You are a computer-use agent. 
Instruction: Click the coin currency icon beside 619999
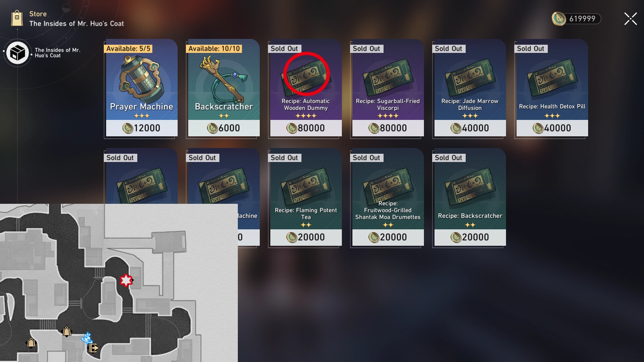[559, 19]
